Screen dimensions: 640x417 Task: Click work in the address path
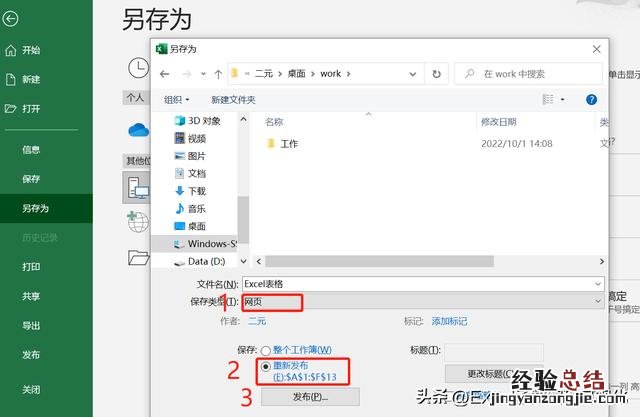(331, 74)
